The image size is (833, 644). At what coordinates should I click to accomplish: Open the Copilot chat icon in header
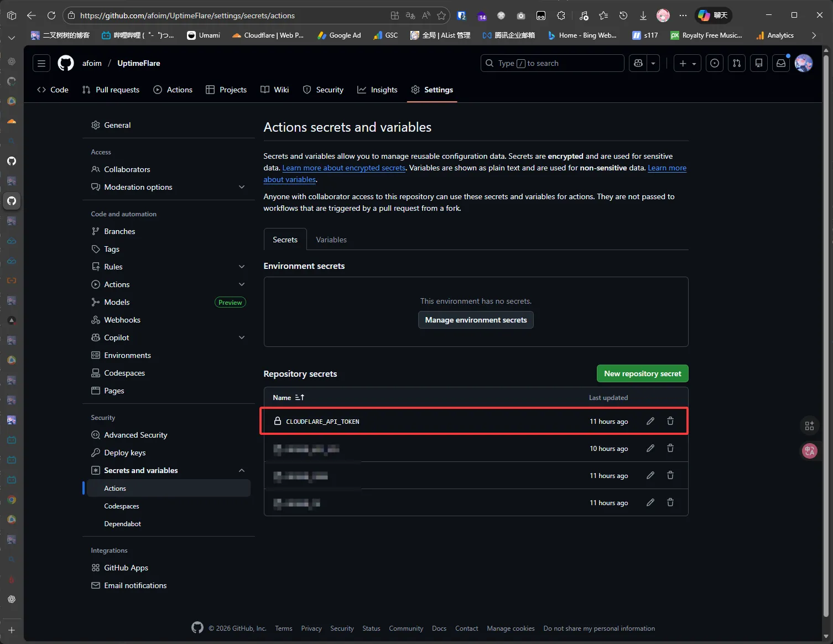[x=638, y=63]
